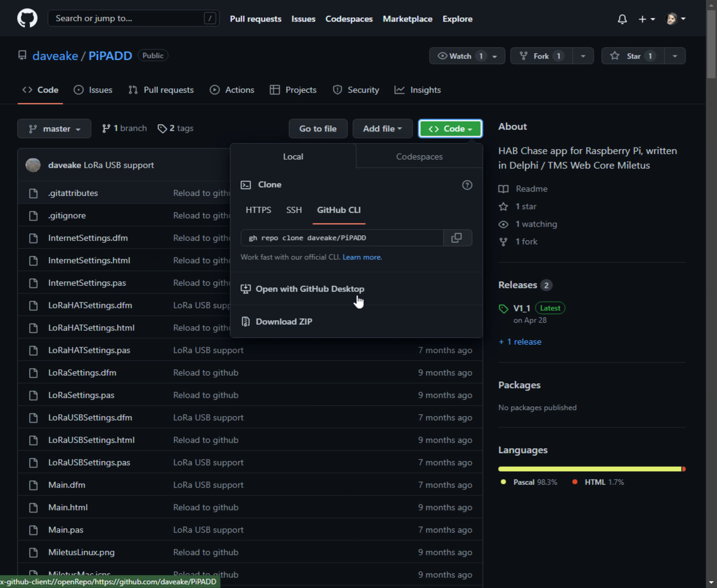
Task: Select the GitHub CLI clone tab
Action: click(339, 210)
